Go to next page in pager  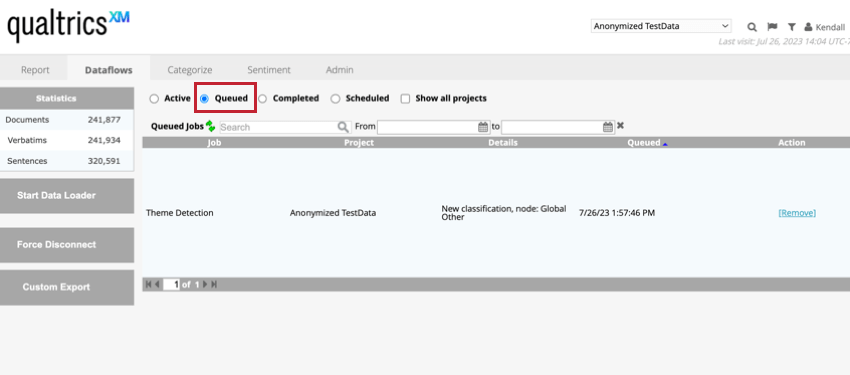205,284
